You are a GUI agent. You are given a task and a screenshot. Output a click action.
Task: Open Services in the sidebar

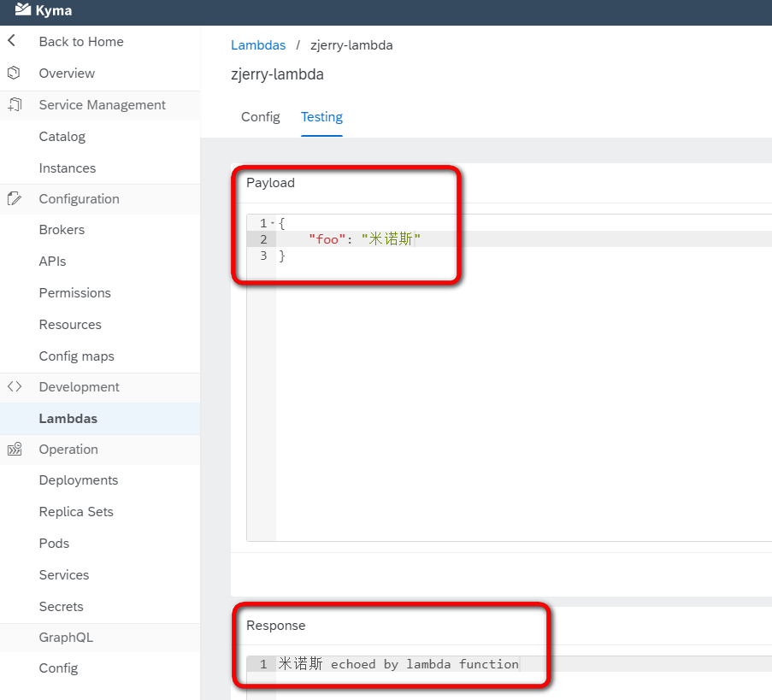point(64,575)
